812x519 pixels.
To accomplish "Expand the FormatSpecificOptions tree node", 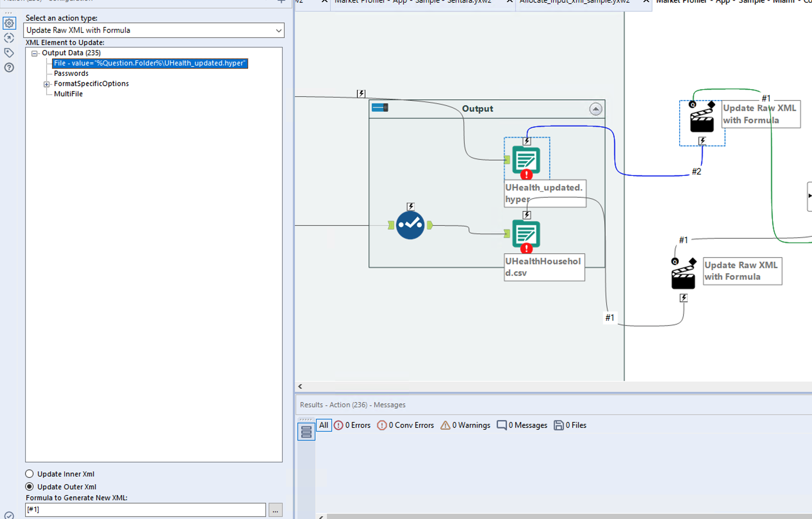I will [x=47, y=84].
